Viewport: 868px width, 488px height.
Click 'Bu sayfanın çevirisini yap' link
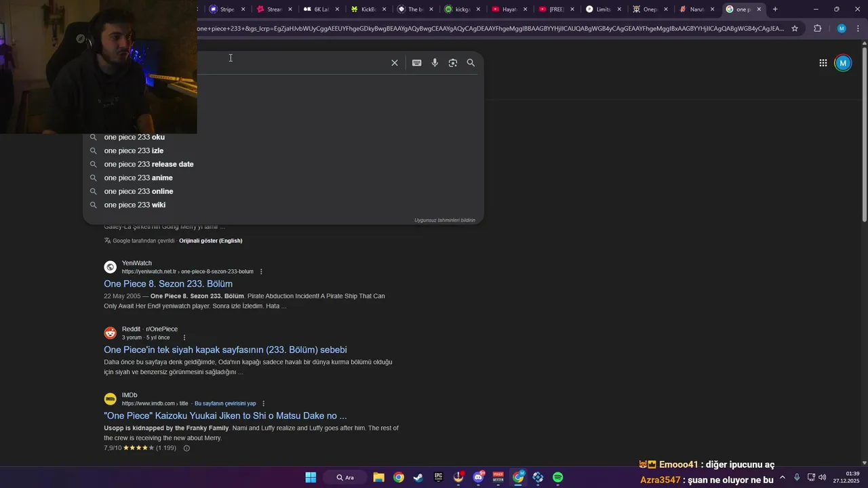(225, 403)
